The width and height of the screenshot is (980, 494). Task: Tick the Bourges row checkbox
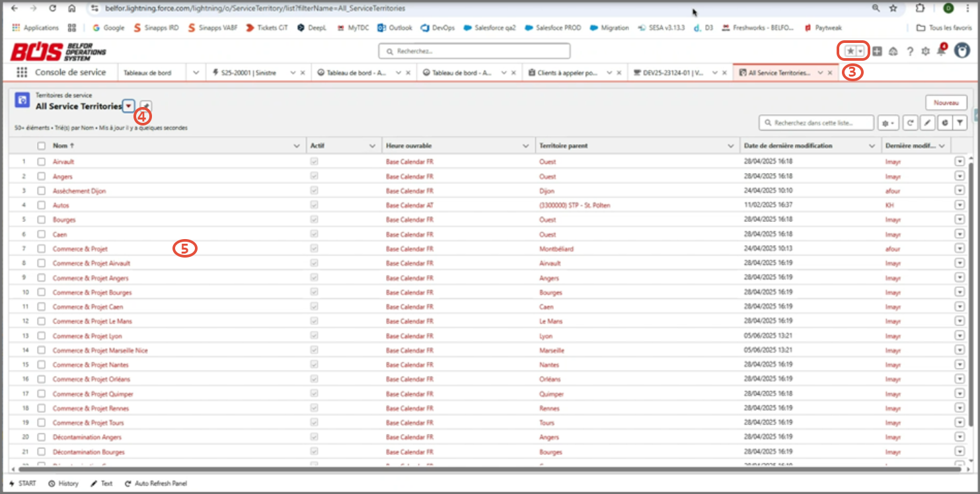tap(42, 220)
